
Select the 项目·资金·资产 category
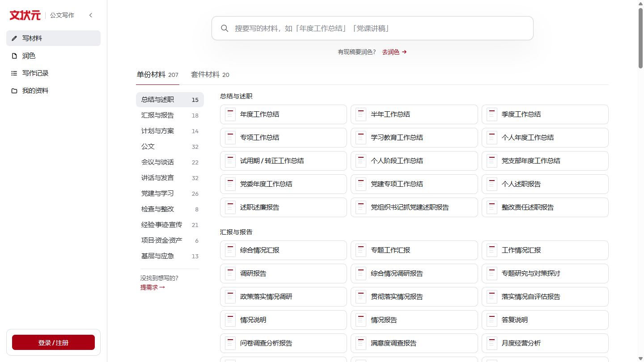click(170, 240)
